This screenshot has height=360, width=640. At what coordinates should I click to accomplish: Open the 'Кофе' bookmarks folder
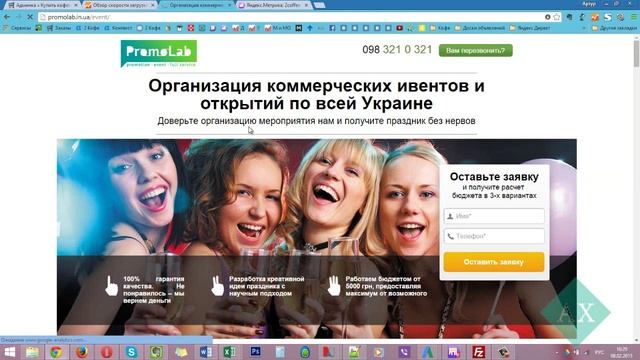[x=440, y=28]
